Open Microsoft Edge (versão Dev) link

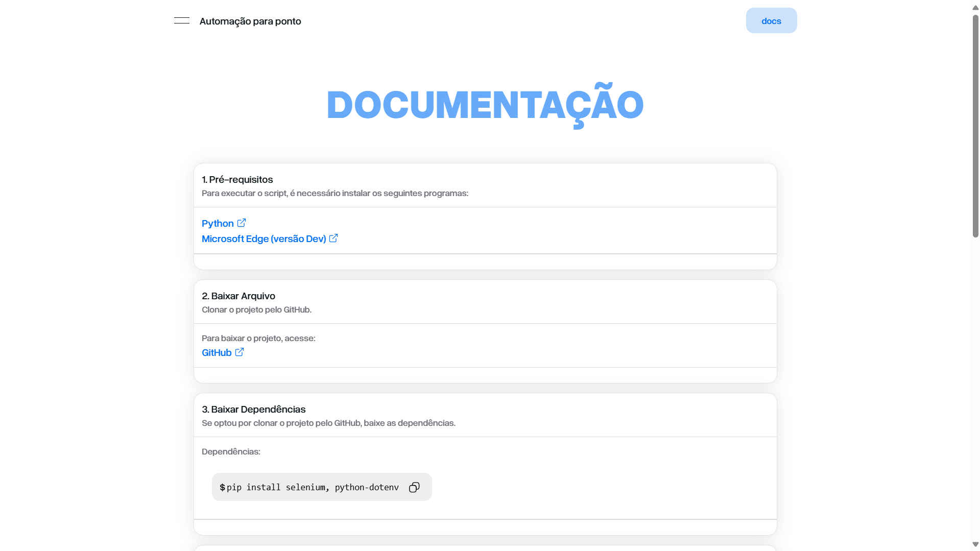point(264,238)
